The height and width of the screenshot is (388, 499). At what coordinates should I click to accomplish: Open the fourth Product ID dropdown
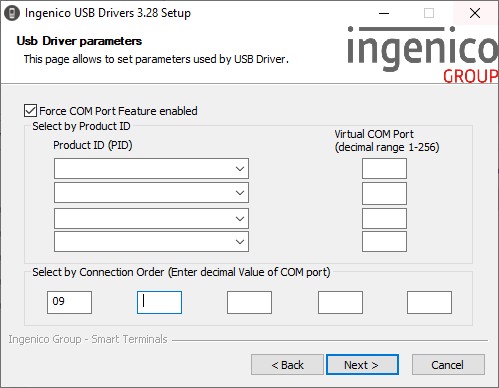click(x=151, y=242)
